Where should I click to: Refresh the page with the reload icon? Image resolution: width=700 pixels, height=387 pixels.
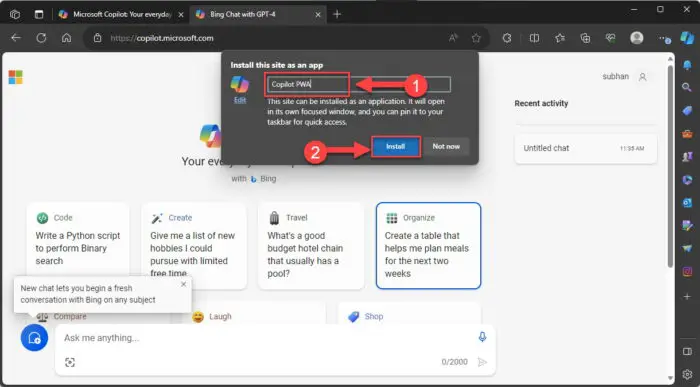[41, 38]
